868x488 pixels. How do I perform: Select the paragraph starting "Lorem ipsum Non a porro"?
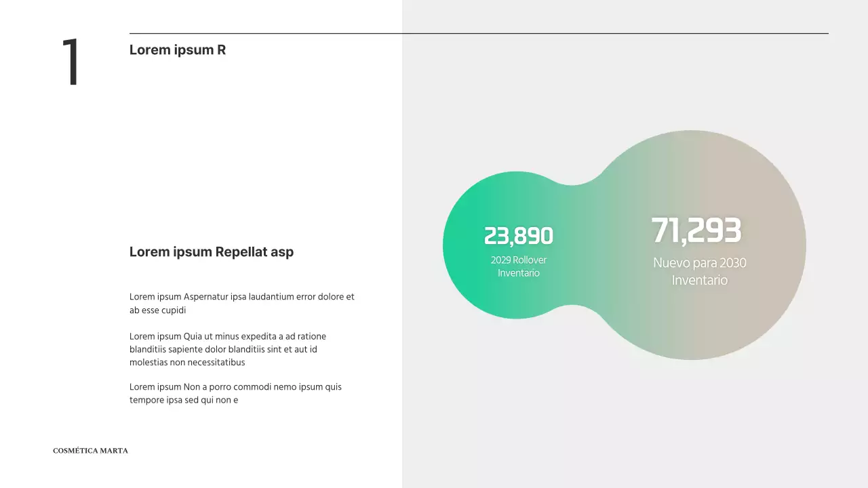tap(235, 393)
